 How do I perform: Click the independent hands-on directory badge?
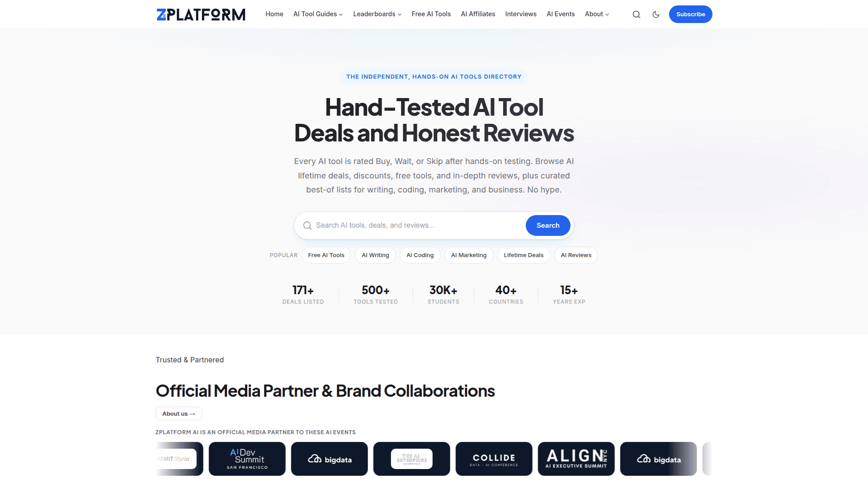[434, 77]
